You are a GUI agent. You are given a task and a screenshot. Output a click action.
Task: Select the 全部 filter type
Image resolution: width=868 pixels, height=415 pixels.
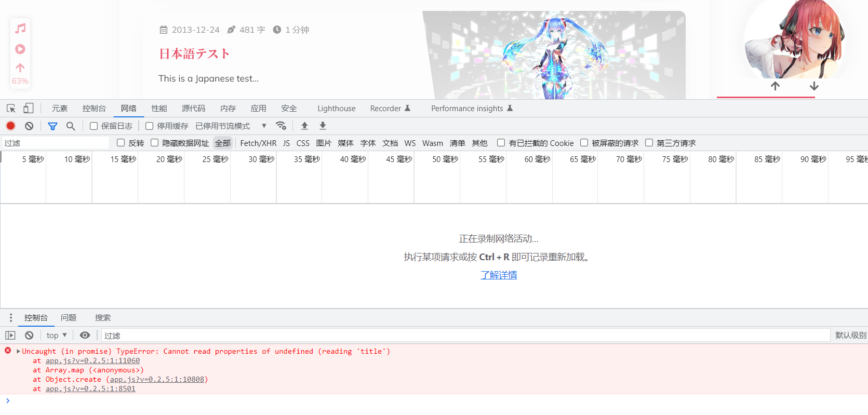tap(223, 143)
